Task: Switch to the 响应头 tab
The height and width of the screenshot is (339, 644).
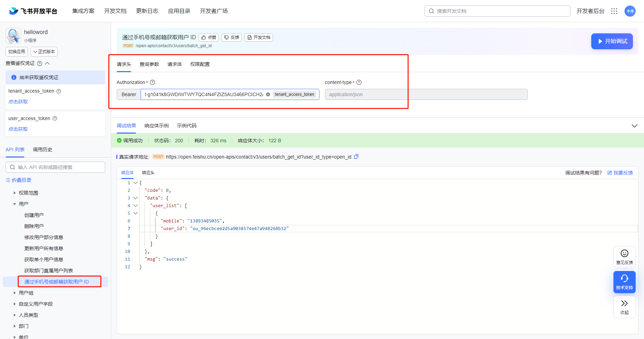Action: pos(148,172)
